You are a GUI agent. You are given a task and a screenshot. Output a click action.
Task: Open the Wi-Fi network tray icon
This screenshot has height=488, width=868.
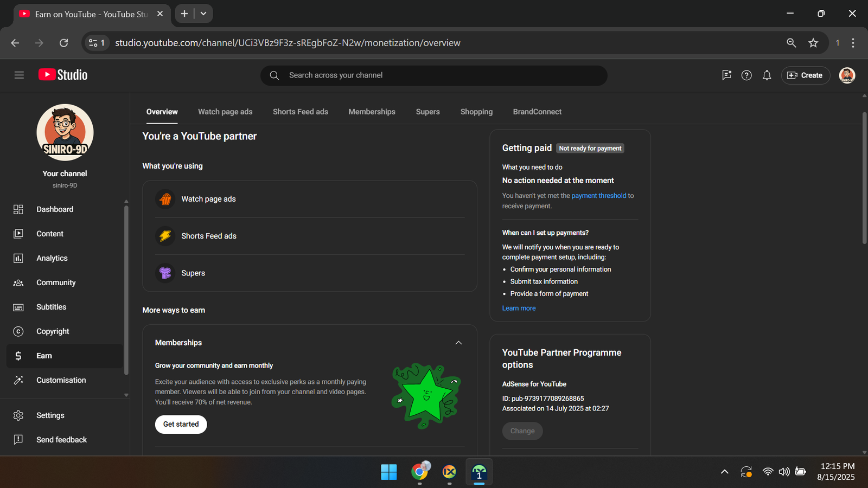coord(768,472)
